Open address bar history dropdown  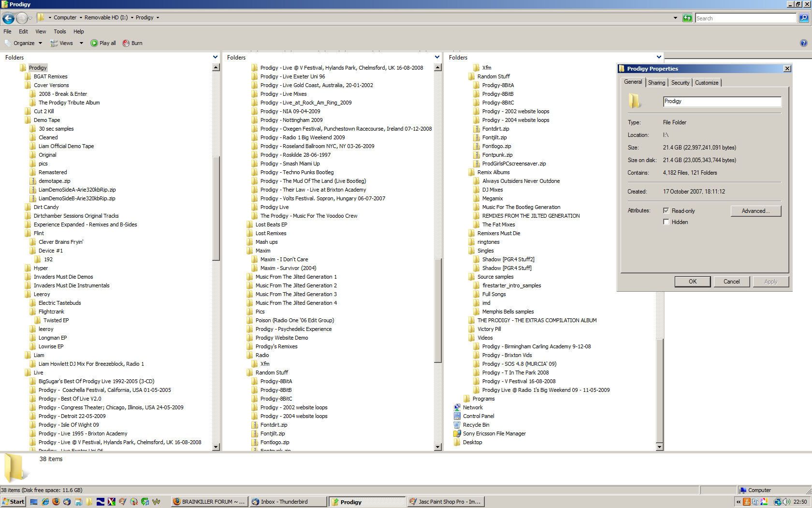pyautogui.click(x=675, y=18)
